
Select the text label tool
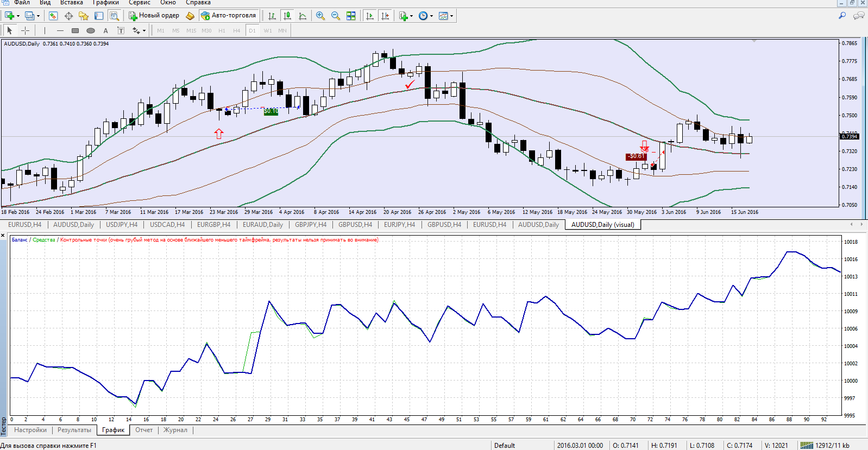[x=106, y=30]
